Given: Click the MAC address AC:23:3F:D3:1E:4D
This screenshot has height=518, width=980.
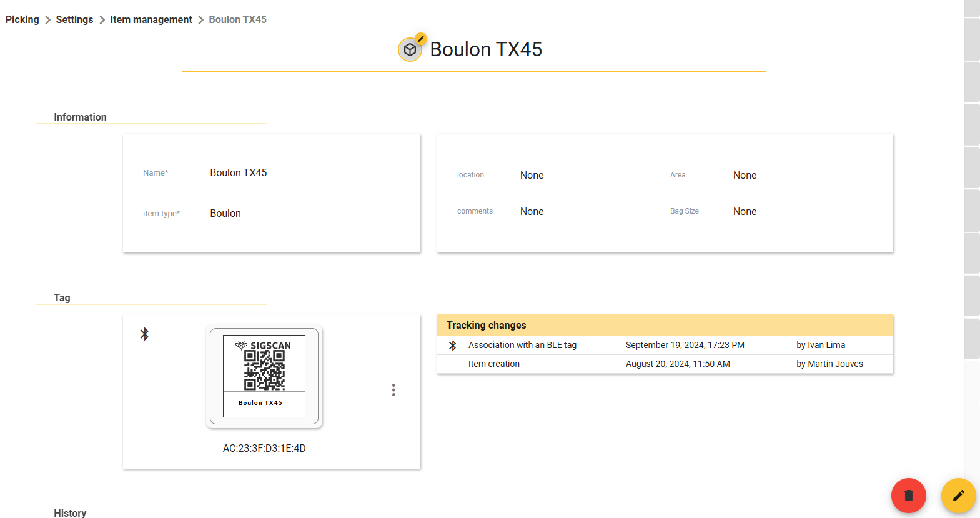Looking at the screenshot, I should (x=264, y=448).
